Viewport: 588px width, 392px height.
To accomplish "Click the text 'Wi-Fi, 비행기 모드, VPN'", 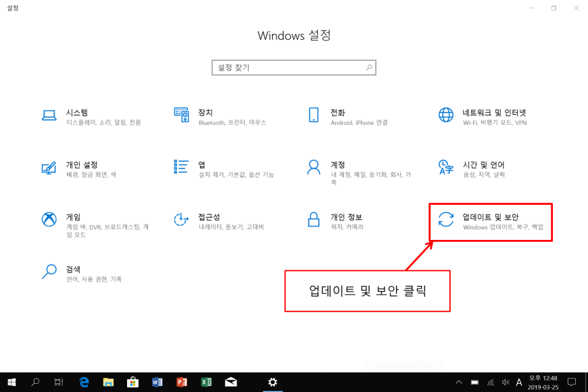I will (x=495, y=122).
